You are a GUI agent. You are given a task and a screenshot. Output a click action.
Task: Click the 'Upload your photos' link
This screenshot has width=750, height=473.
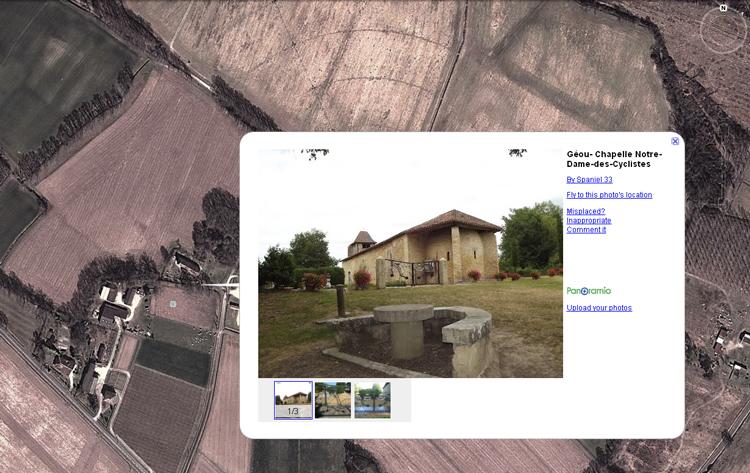599,308
